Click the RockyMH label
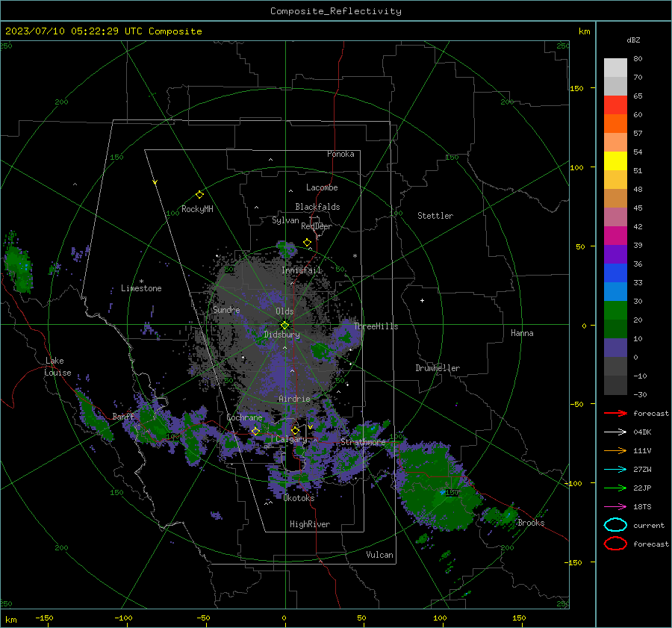This screenshot has width=672, height=628. point(197,209)
